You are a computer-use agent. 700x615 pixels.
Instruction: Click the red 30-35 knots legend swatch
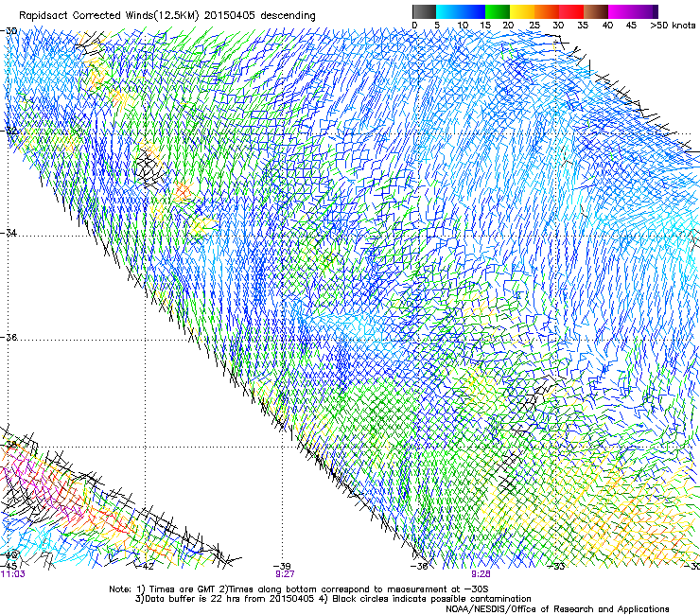click(571, 11)
